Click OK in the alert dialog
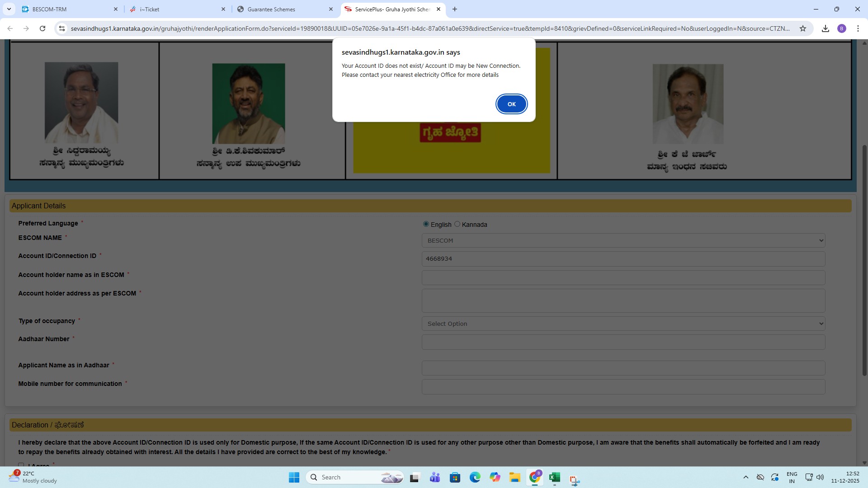The width and height of the screenshot is (868, 488). (x=511, y=104)
